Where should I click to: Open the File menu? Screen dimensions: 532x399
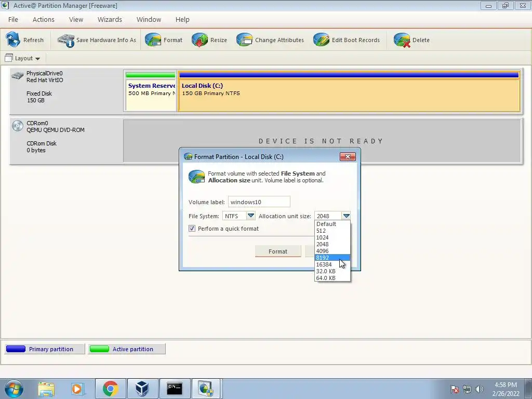(x=13, y=20)
